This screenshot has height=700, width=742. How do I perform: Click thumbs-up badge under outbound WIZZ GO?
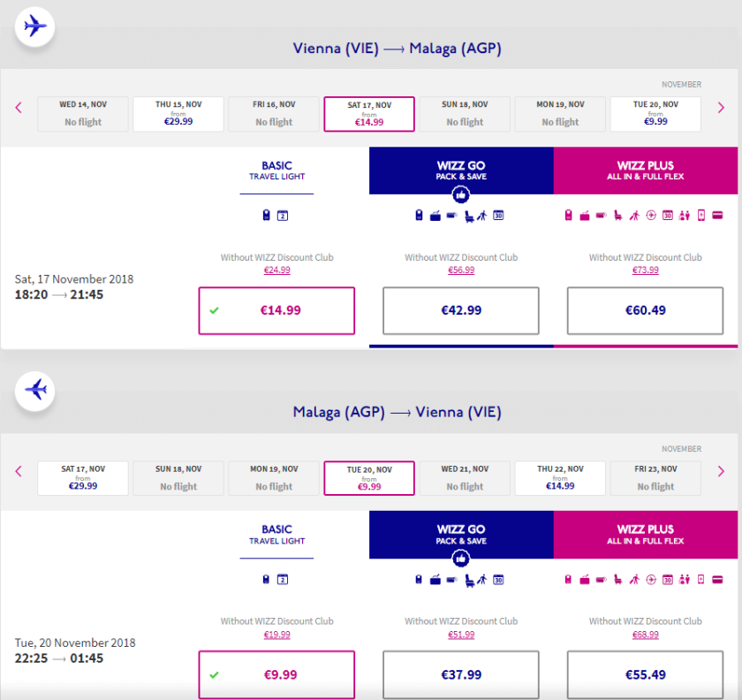pos(460,194)
